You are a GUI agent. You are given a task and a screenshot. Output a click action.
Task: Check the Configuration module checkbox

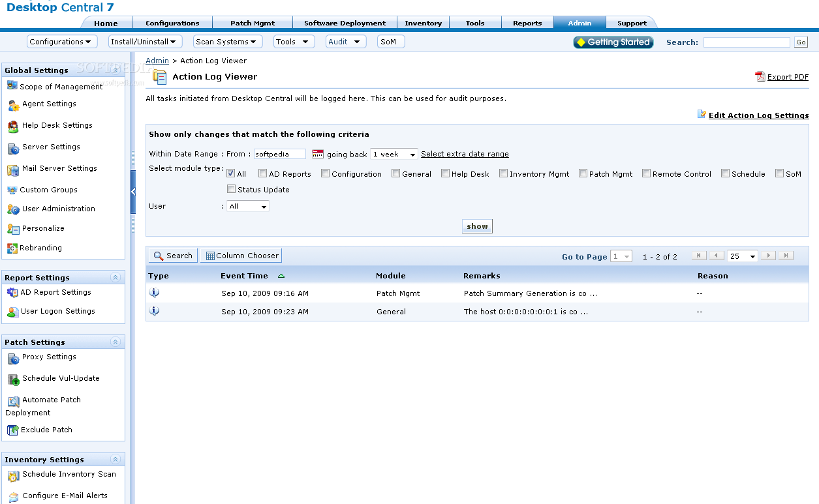pyautogui.click(x=325, y=173)
